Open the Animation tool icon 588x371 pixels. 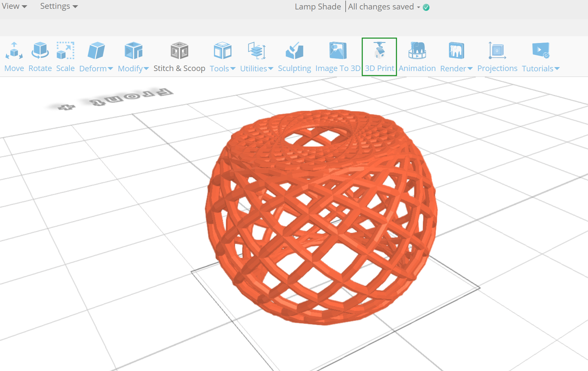(x=417, y=50)
